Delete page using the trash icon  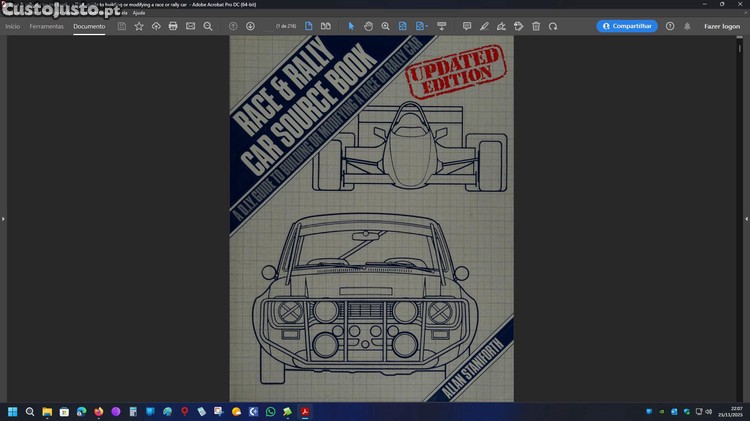[536, 26]
